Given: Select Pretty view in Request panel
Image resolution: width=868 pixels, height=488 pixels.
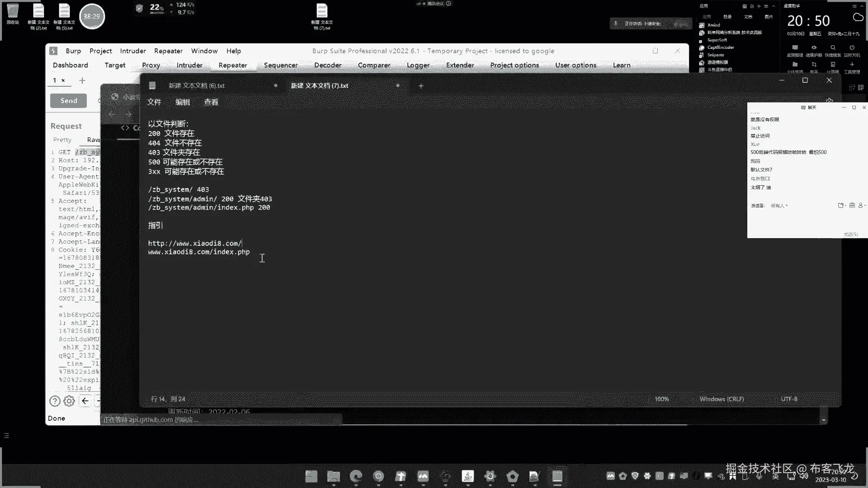Looking at the screenshot, I should pyautogui.click(x=62, y=140).
